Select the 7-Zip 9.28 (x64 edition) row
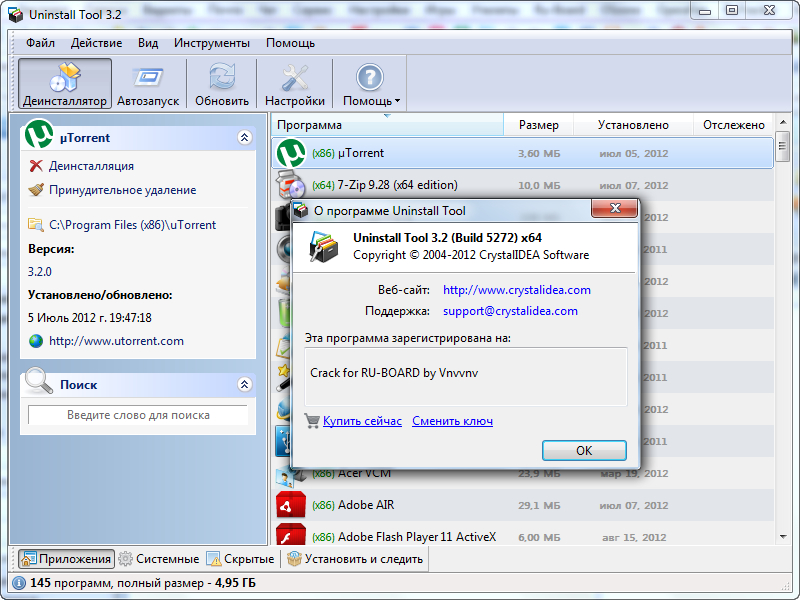Viewport: 800px width, 600px height. coord(522,185)
